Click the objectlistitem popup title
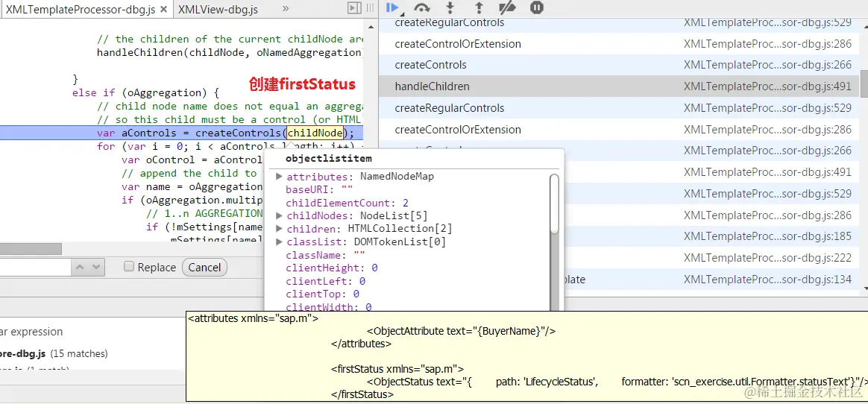Viewport: 868px width, 404px height. click(328, 159)
